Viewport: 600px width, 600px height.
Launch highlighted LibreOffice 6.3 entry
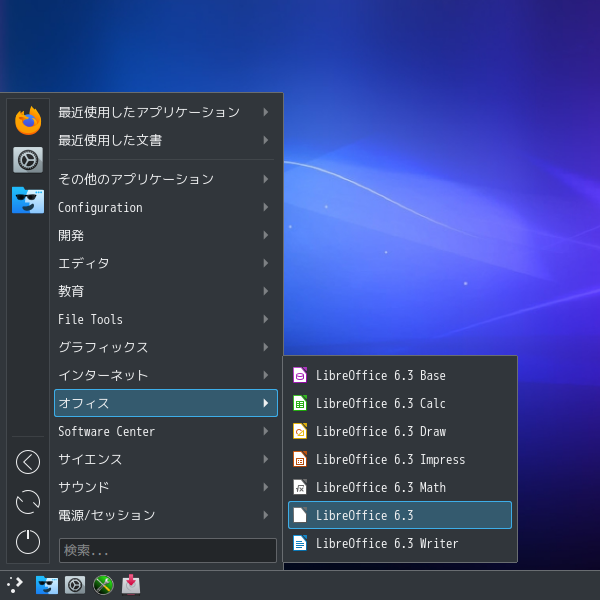tap(400, 515)
